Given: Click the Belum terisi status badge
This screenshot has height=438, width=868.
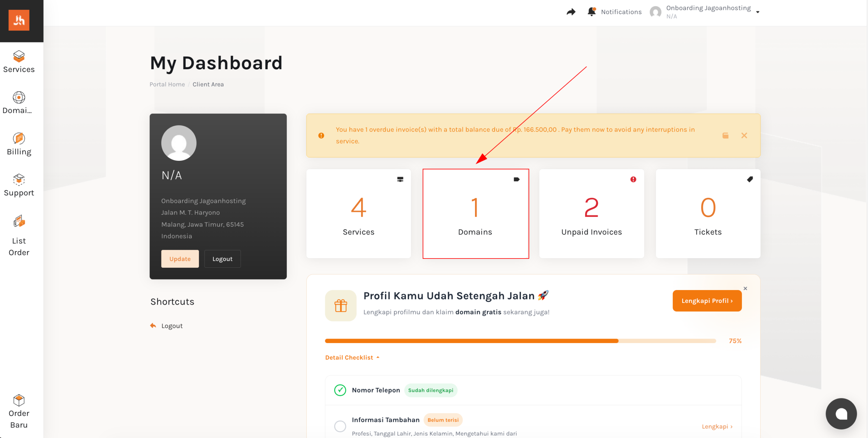Looking at the screenshot, I should pyautogui.click(x=443, y=420).
